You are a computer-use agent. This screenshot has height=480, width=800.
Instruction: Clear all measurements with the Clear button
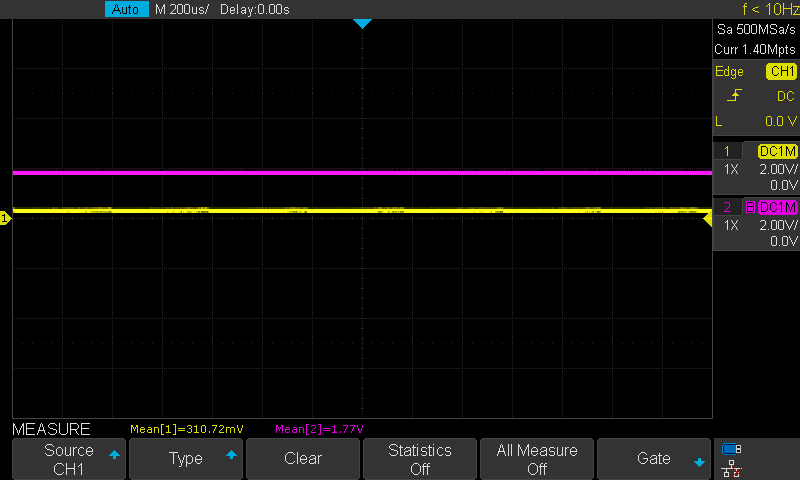pos(303,459)
